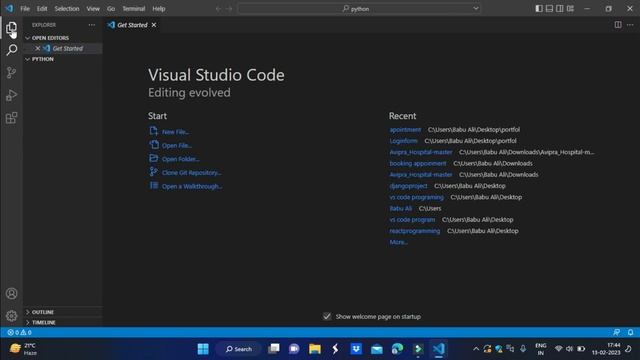Open recent folder apointment
Screen dimensions: 640x360
pyautogui.click(x=405, y=129)
